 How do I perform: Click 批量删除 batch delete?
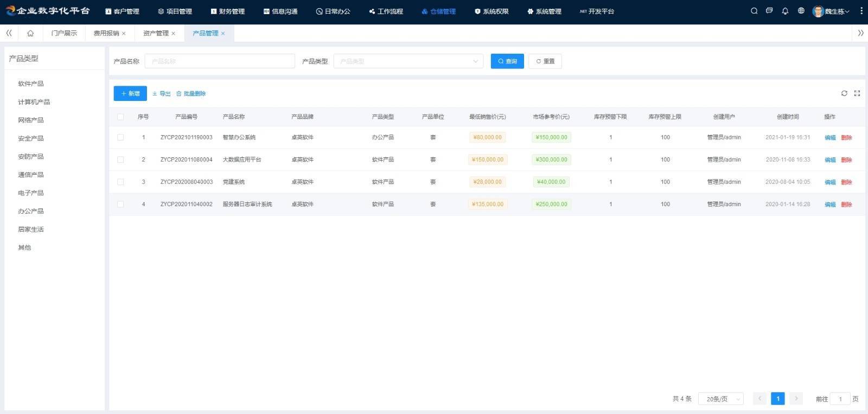191,93
